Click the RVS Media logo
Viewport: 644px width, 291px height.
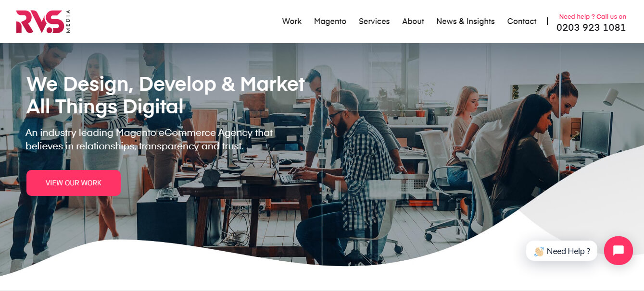point(43,22)
